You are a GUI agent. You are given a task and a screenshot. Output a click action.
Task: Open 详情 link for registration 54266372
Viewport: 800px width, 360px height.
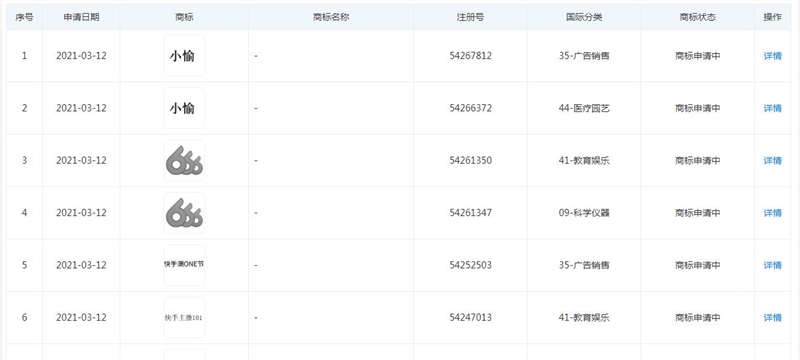pyautogui.click(x=772, y=108)
